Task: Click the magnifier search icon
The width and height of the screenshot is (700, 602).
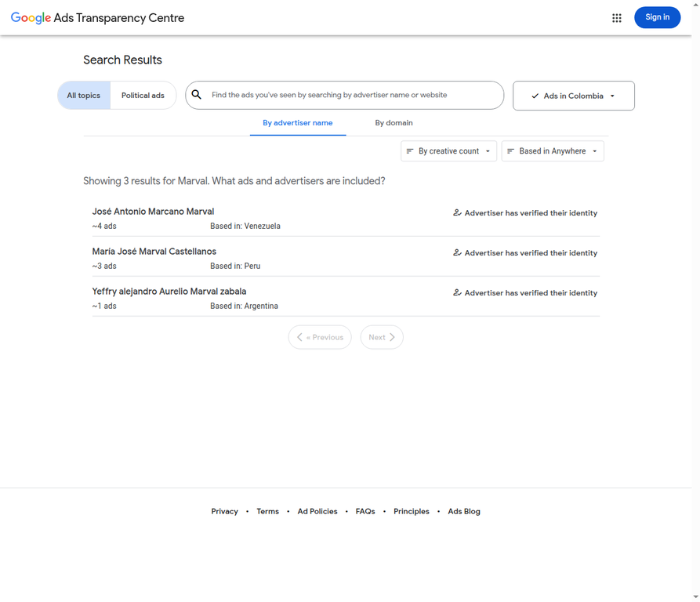Action: pyautogui.click(x=197, y=95)
